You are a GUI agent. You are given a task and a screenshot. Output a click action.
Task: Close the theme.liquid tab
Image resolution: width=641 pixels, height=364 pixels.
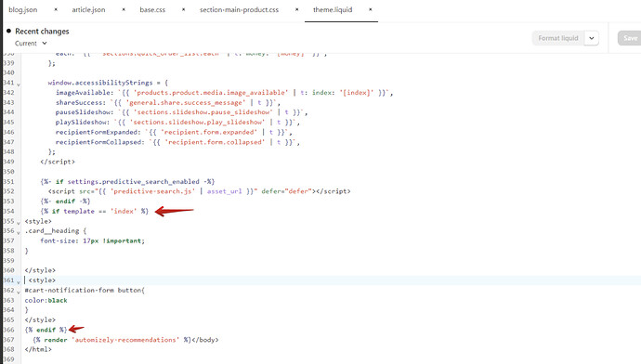click(x=371, y=9)
